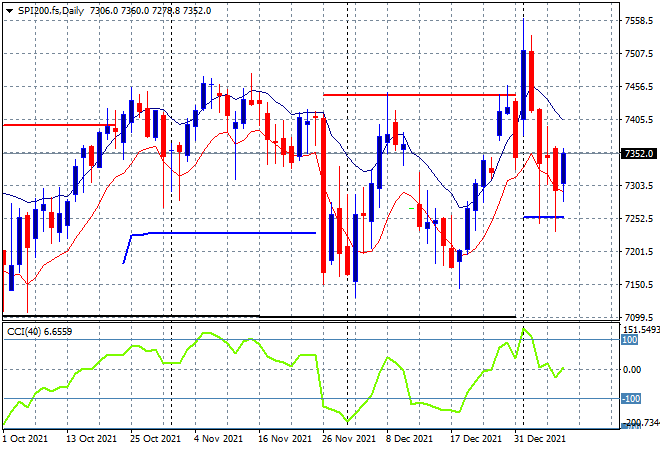Viewport: 660px width, 450px height.
Task: Select the 8 Dec 2021 date label
Action: point(409,439)
